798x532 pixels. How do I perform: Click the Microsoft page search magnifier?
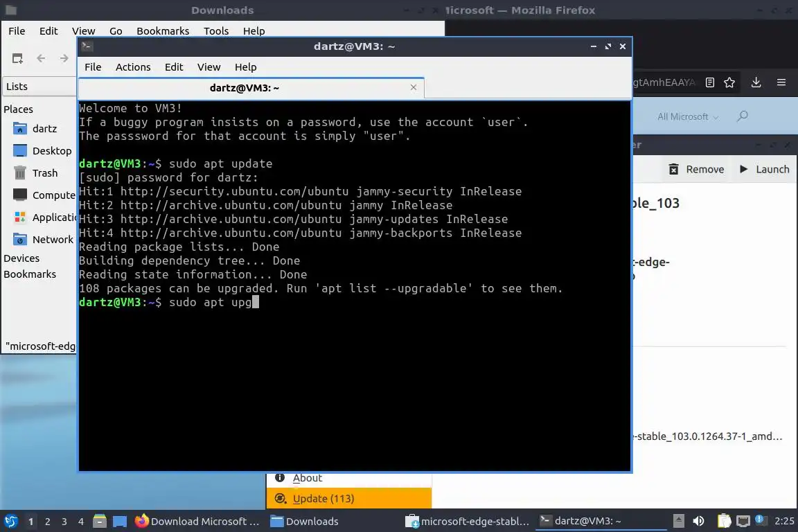743,116
